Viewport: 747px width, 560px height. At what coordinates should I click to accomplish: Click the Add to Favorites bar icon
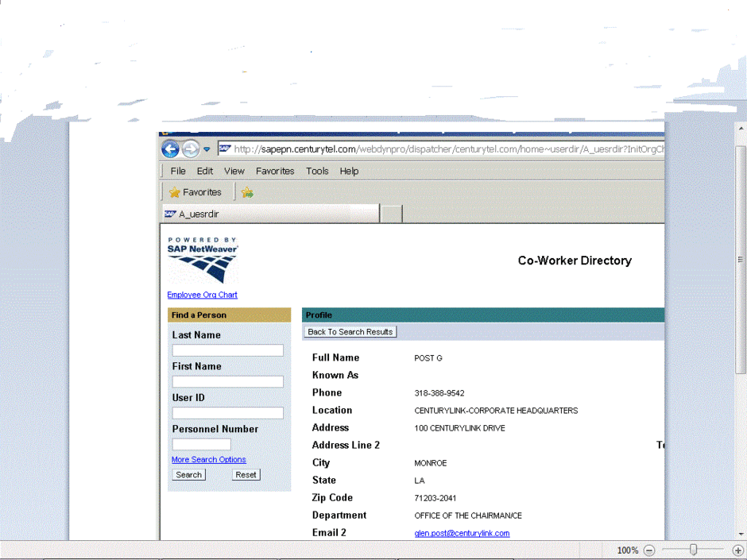pyautogui.click(x=247, y=192)
